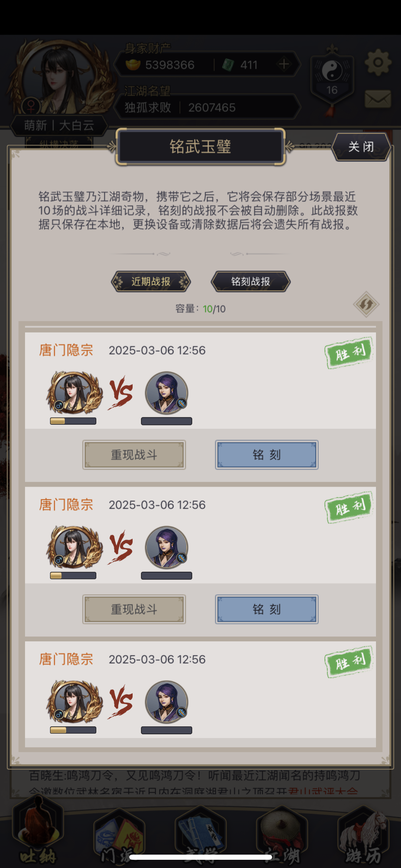The image size is (401, 868).
Task: Tap the player health bar in first report
Action: [73, 421]
